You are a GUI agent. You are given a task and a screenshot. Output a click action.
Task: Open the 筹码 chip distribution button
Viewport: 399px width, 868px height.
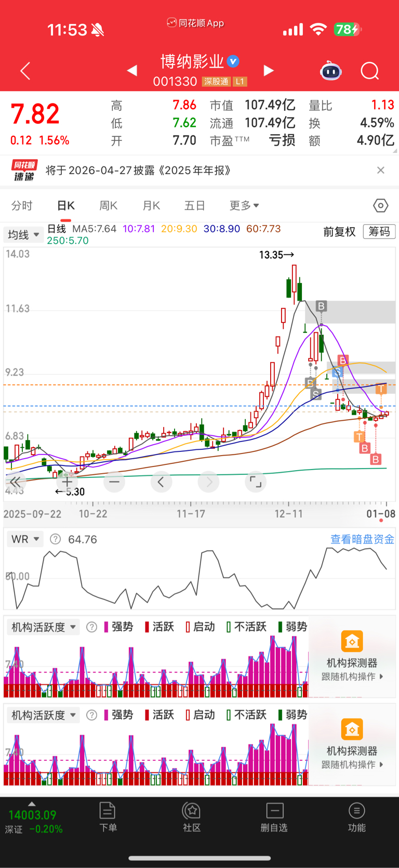tap(379, 231)
